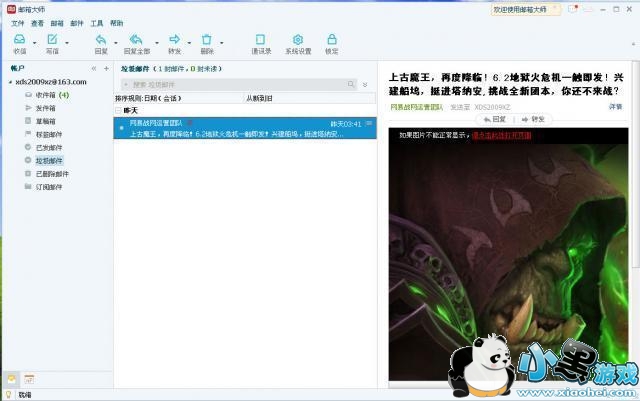Click 转发 button in preview pane
This screenshot has height=401, width=640.
[x=533, y=119]
